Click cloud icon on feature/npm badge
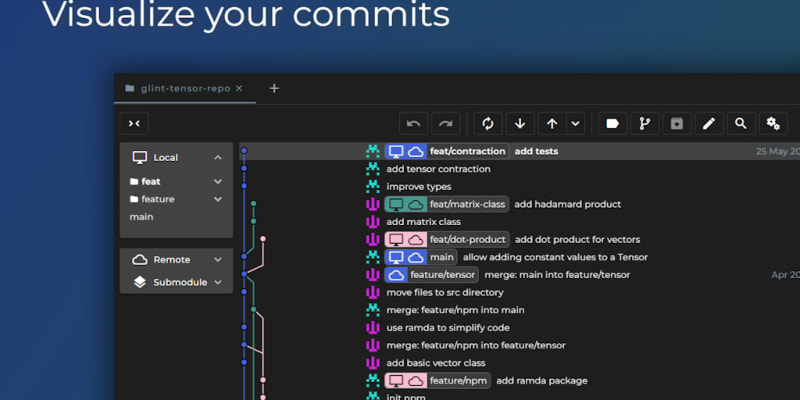Screen dimensions: 800x400 [416, 381]
